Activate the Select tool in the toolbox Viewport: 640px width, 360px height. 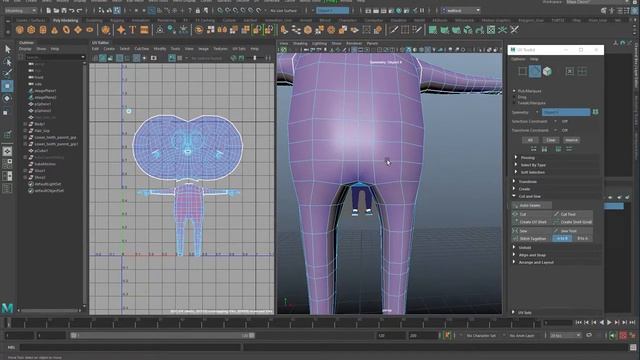pyautogui.click(x=7, y=49)
